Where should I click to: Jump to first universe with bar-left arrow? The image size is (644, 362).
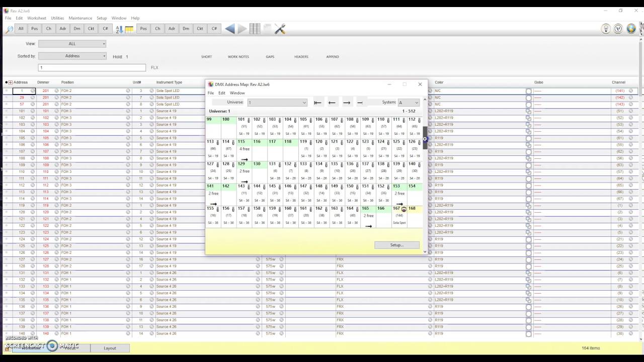tap(317, 103)
